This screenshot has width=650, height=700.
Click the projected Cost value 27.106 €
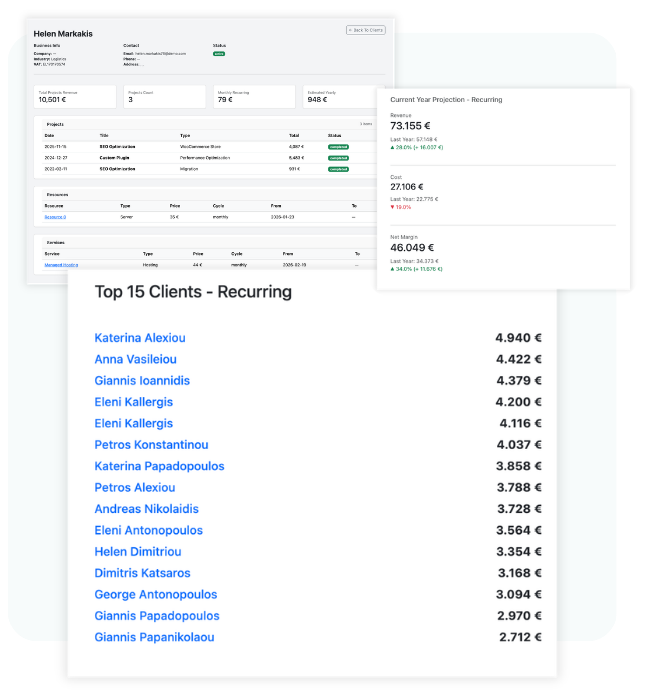[x=407, y=187]
